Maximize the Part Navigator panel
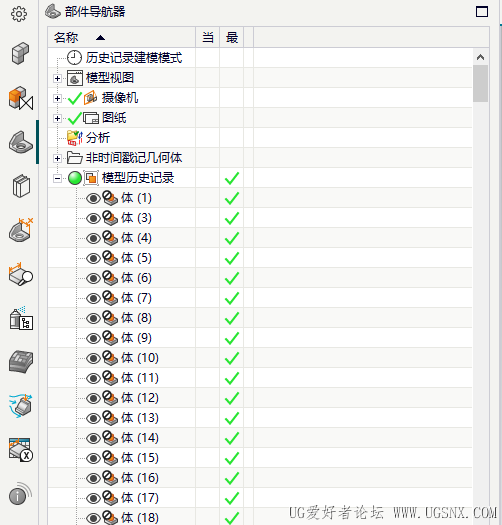Viewport: 502px width, 525px height. point(482,11)
